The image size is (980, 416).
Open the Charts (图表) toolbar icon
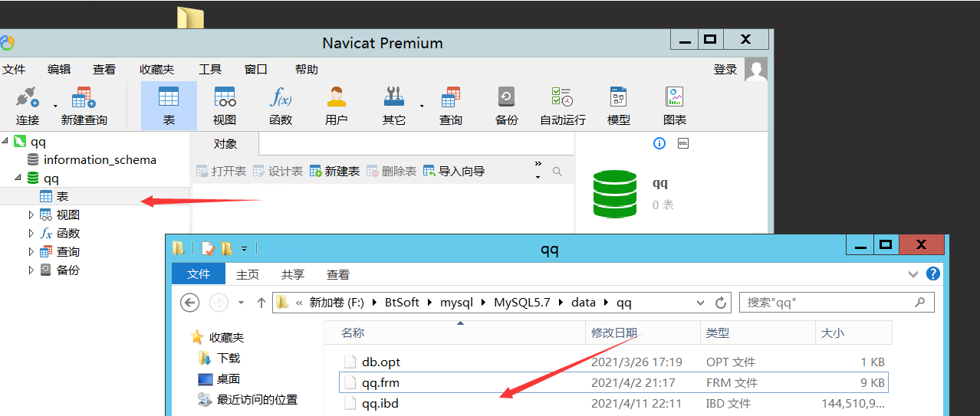675,106
